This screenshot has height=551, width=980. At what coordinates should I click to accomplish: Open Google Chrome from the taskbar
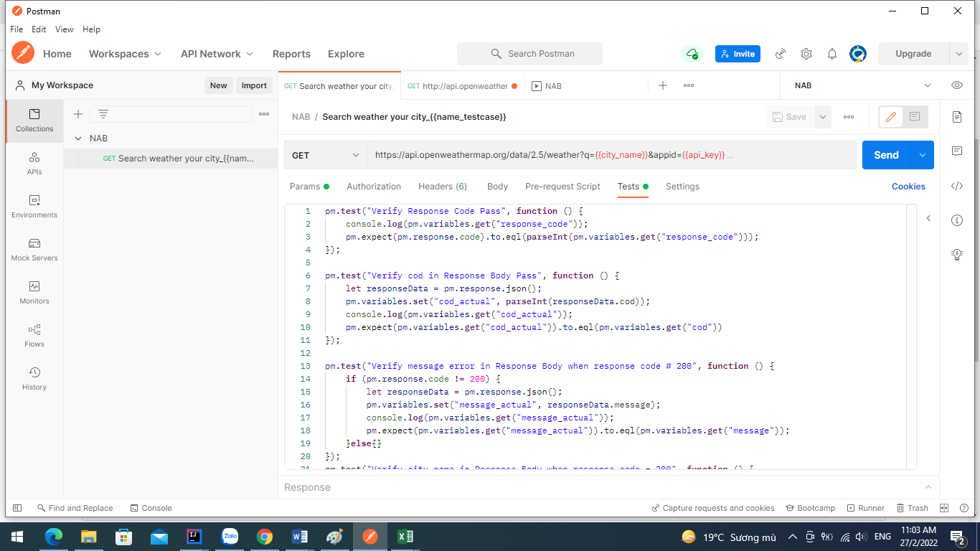point(265,537)
